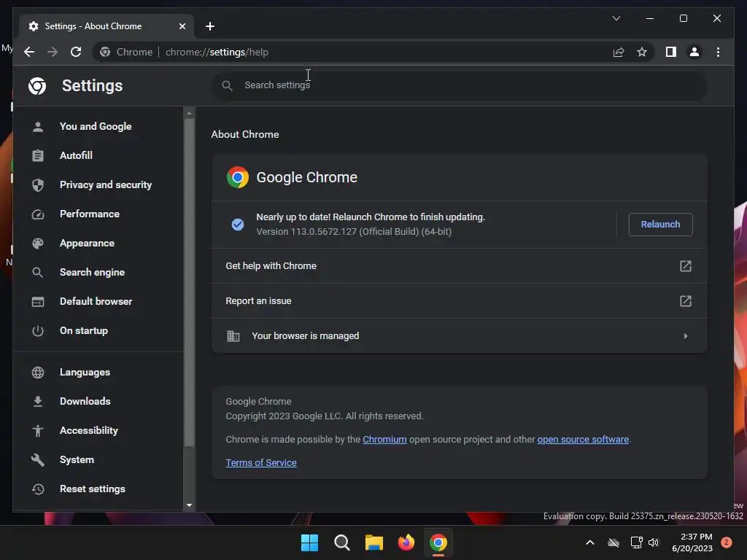Close the Settings - About Chrome tab

182,26
